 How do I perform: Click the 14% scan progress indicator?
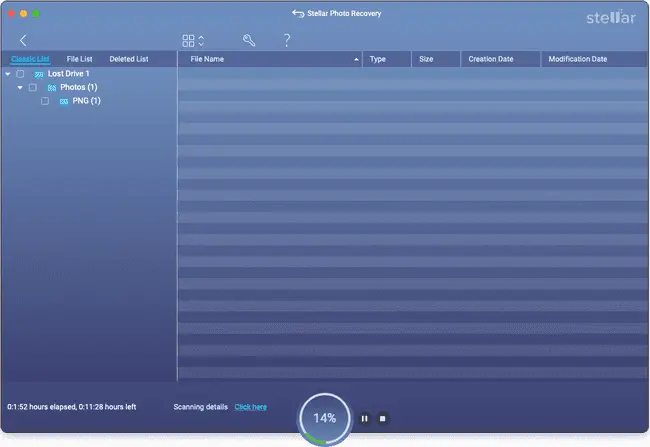(325, 418)
